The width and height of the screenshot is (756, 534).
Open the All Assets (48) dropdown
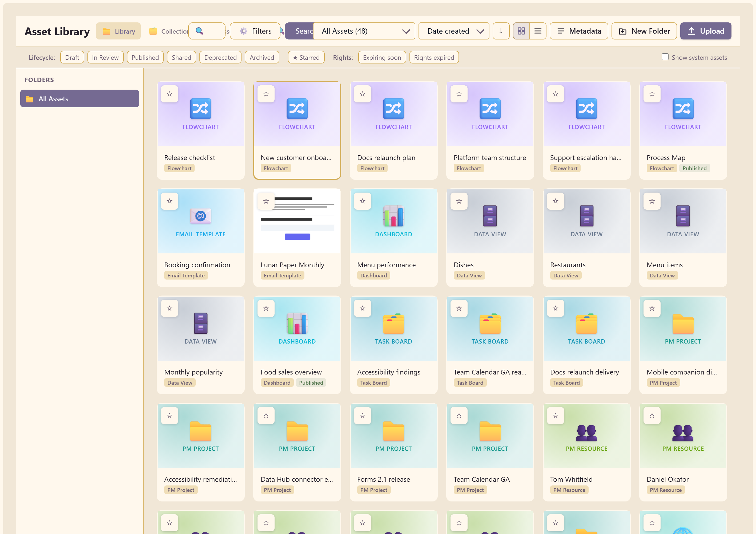(x=364, y=31)
